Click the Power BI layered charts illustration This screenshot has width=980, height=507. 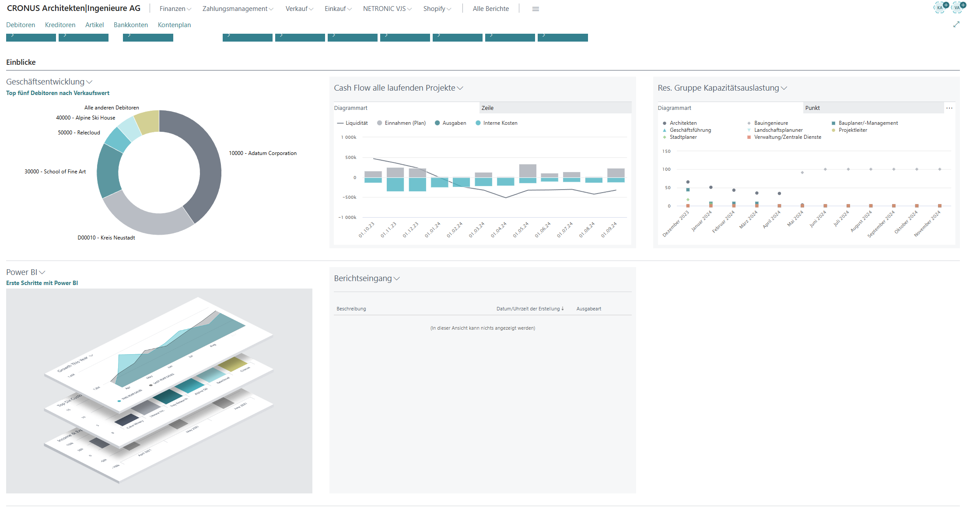pos(159,391)
